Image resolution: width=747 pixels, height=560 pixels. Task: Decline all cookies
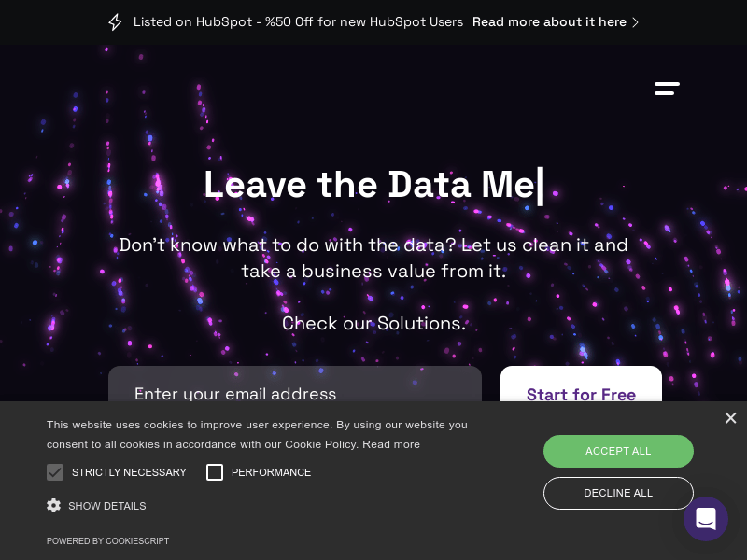coord(618,493)
